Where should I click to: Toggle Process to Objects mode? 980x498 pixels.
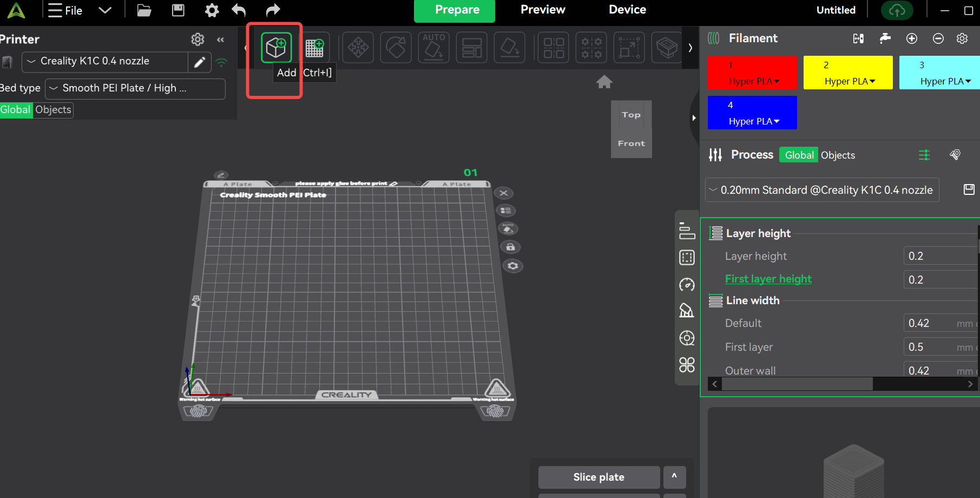click(x=837, y=155)
